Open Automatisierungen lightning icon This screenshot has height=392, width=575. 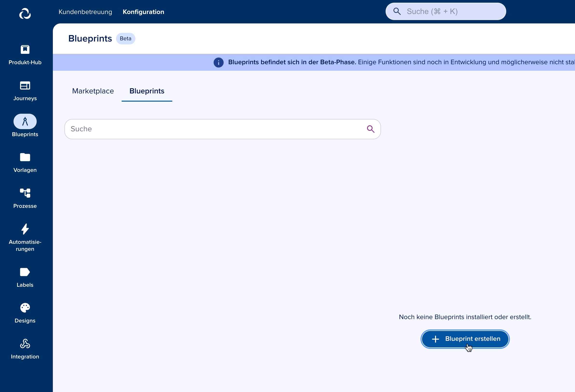(25, 229)
